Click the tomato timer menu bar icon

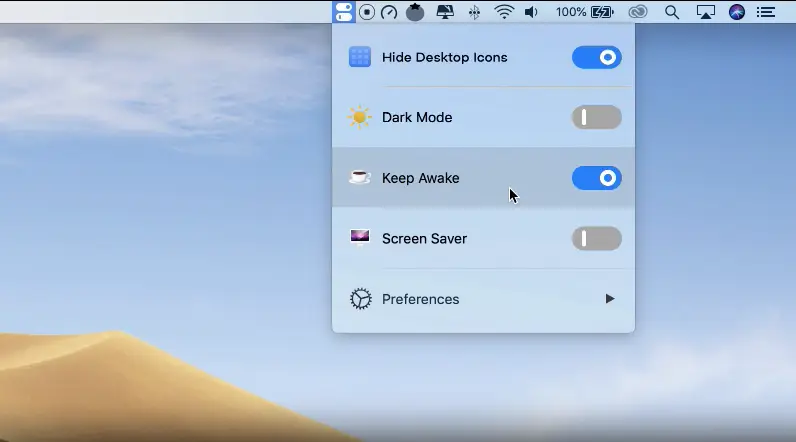[x=415, y=12]
